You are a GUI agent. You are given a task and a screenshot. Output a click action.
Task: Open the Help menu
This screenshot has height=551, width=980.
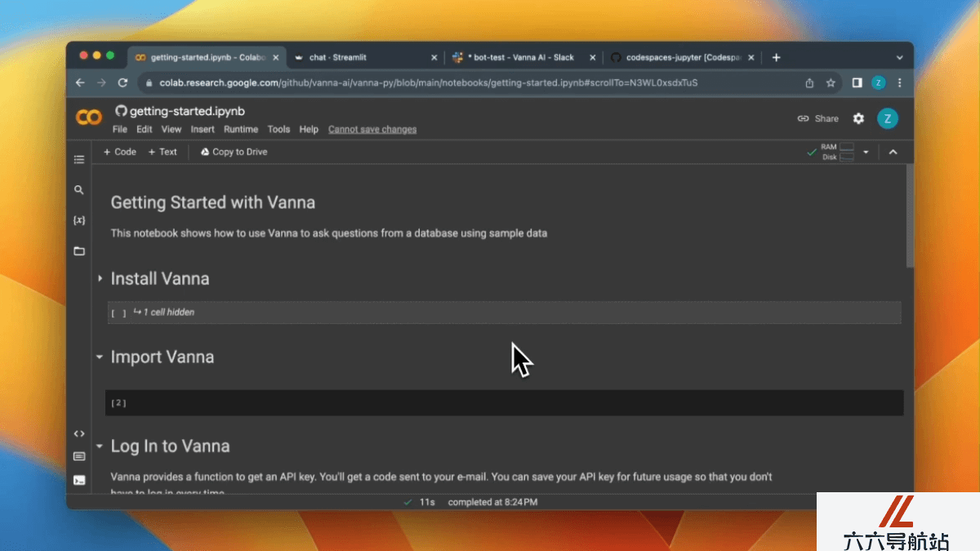point(309,129)
